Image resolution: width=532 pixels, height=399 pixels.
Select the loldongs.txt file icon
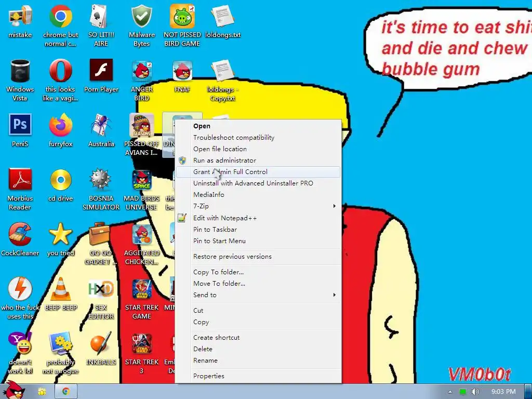coord(222,16)
